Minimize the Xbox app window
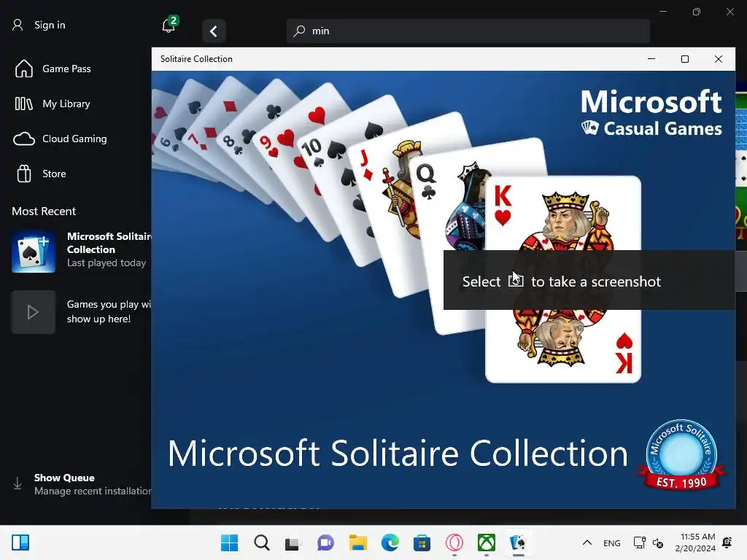 (662, 12)
